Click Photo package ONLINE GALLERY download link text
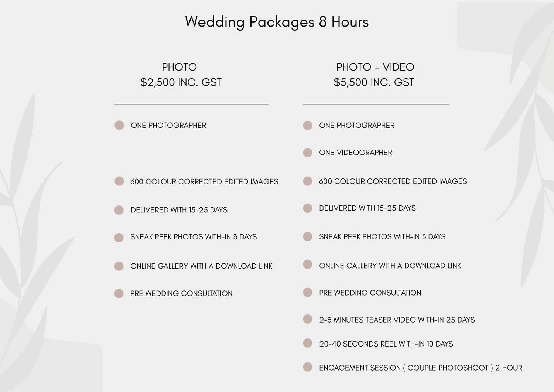The height and width of the screenshot is (392, 554). tap(201, 266)
